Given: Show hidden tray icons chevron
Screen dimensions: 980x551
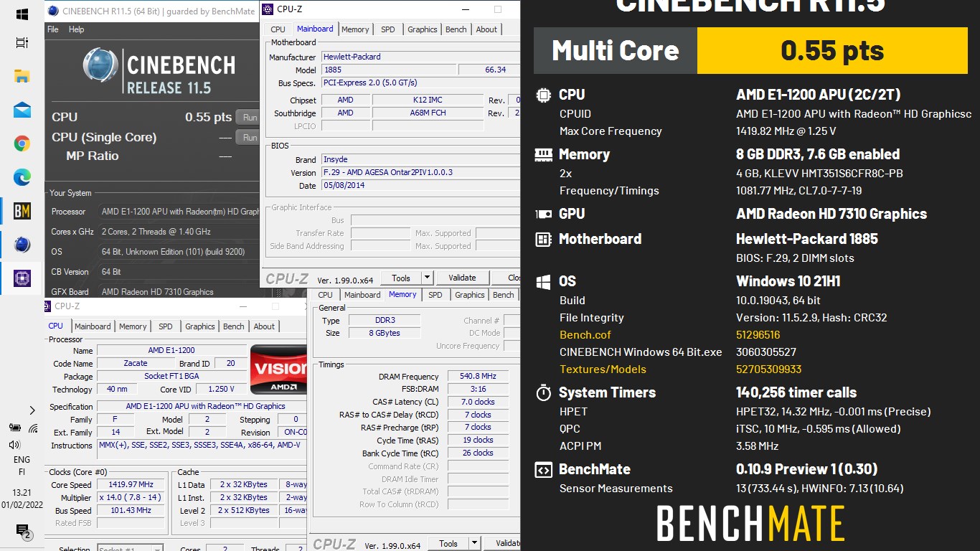Looking at the screenshot, I should tap(32, 410).
